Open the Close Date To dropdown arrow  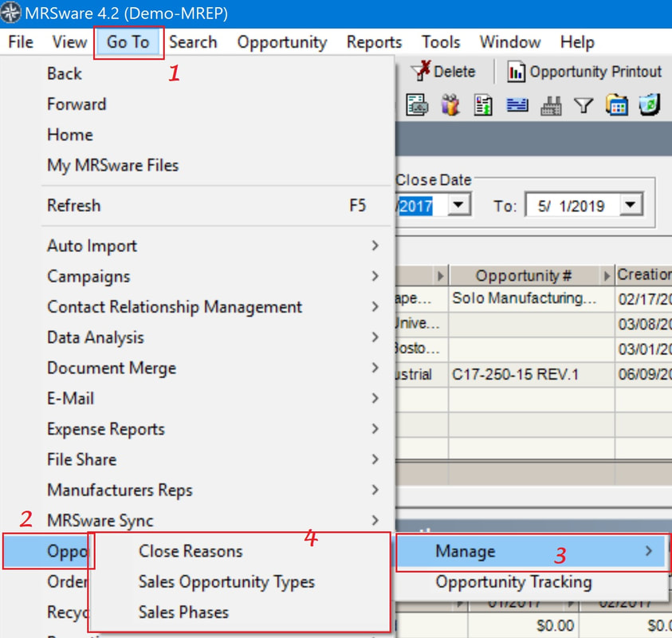coord(631,204)
